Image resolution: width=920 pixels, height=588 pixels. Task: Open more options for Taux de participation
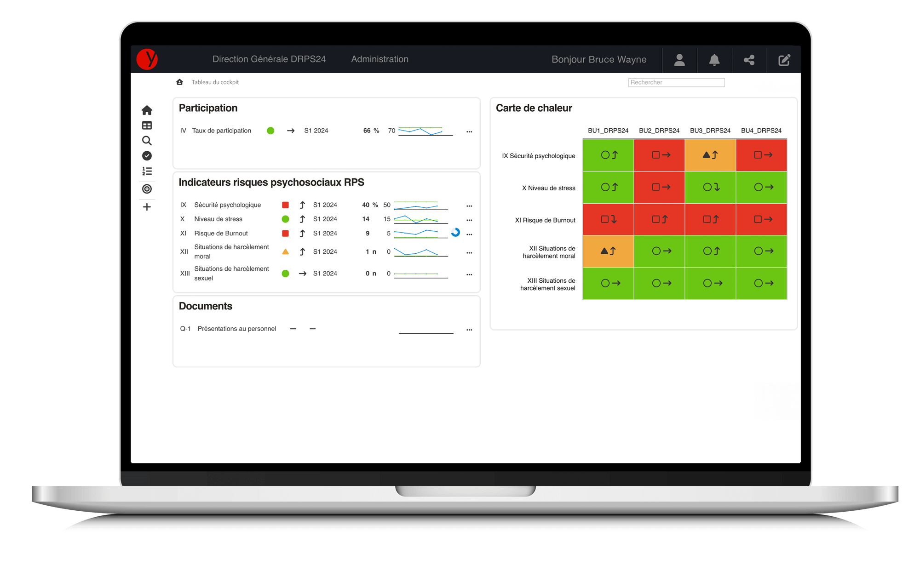point(469,131)
